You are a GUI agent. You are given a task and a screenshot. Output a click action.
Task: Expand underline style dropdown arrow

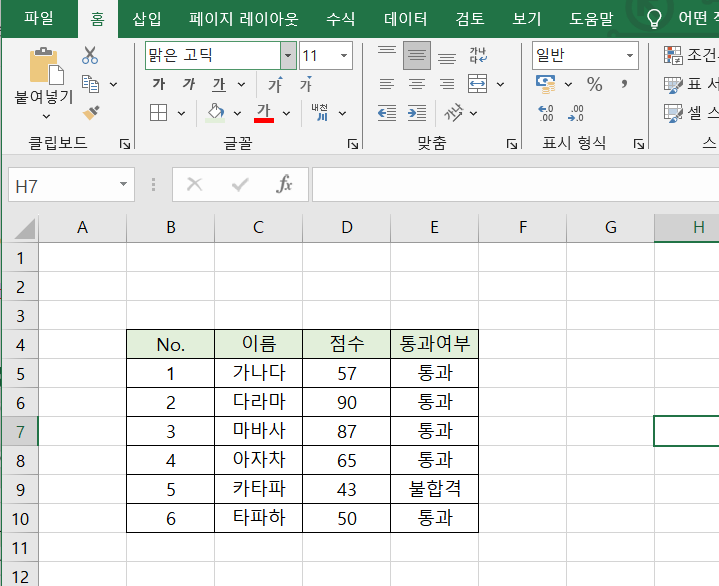(241, 84)
